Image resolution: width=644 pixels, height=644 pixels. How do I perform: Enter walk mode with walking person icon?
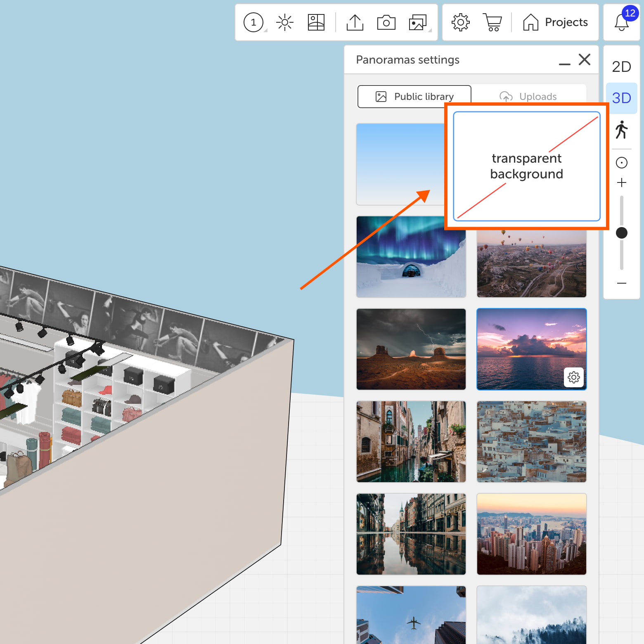pos(621,130)
